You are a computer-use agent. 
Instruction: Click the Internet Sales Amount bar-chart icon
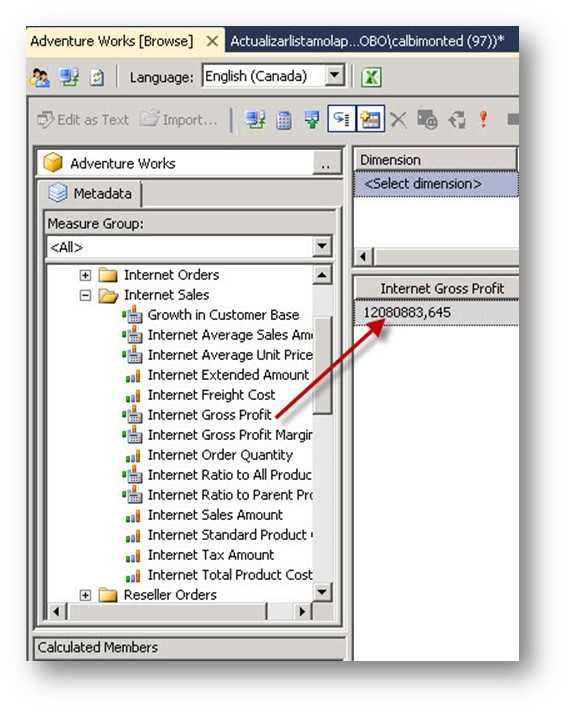(133, 517)
